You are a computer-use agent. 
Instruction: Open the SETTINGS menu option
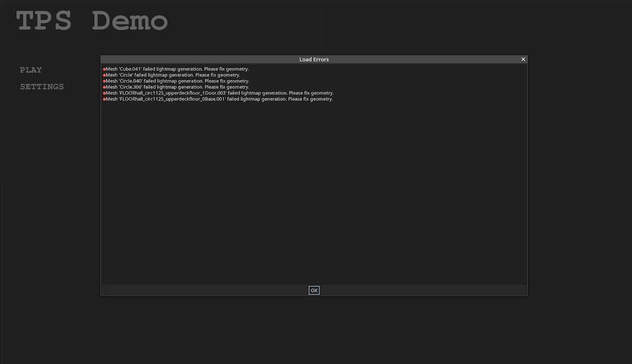[x=42, y=87]
